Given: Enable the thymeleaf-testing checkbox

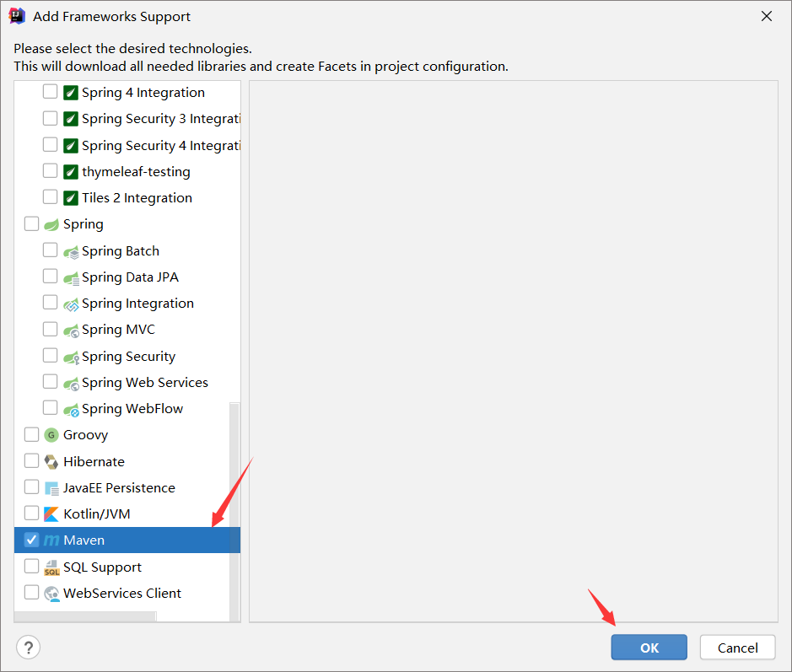Looking at the screenshot, I should (x=50, y=170).
